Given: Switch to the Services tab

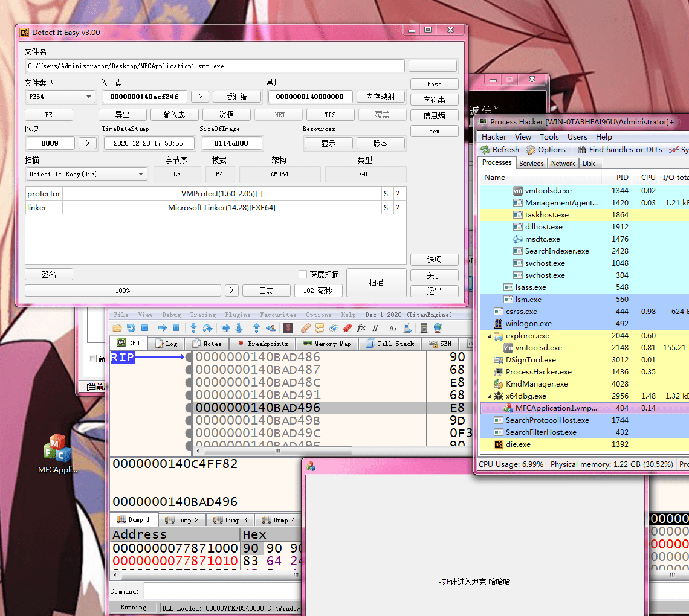Looking at the screenshot, I should pyautogui.click(x=531, y=163).
